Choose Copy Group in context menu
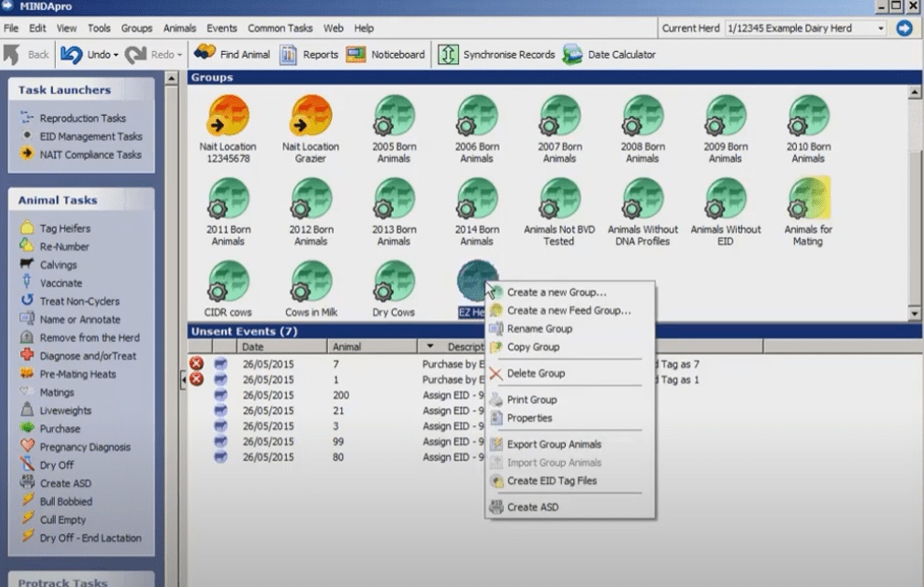 click(x=569, y=347)
